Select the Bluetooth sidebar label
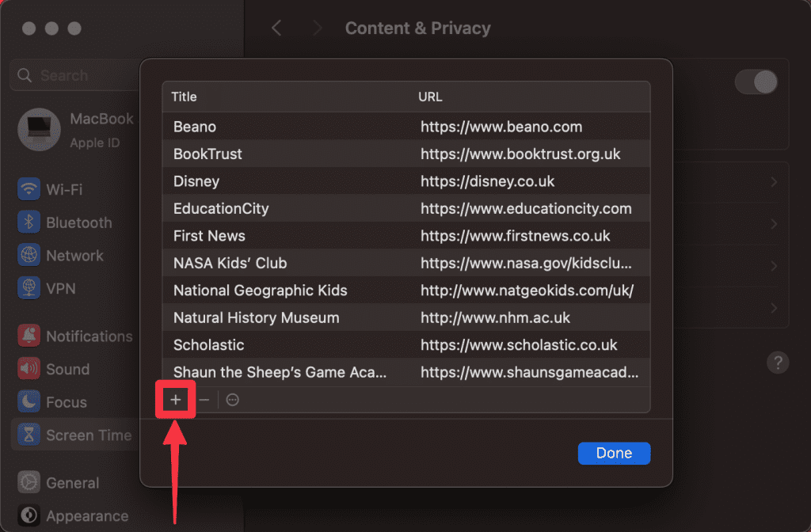 coord(79,222)
